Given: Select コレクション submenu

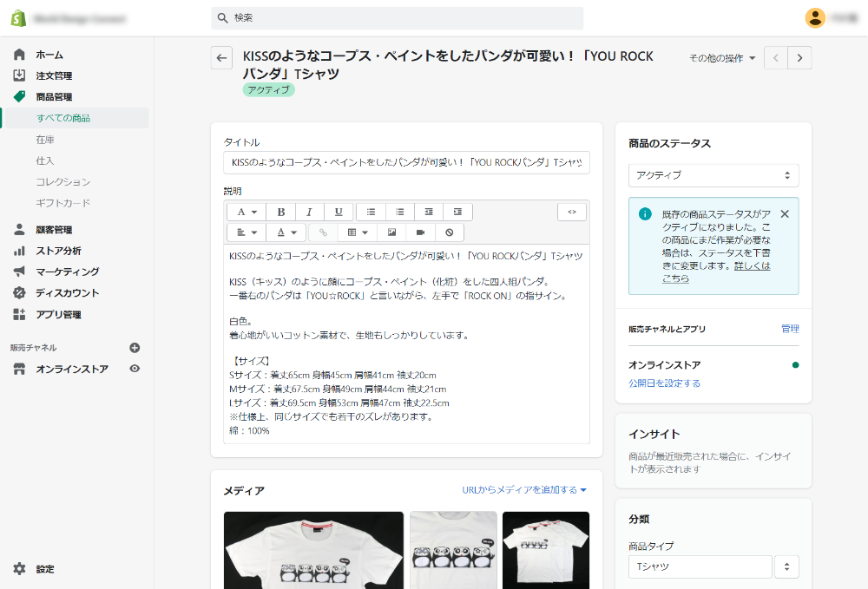Looking at the screenshot, I should coord(63,181).
